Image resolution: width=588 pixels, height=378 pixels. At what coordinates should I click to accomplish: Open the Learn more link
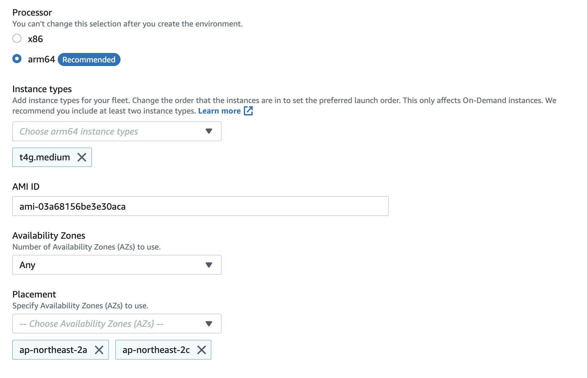tap(220, 111)
